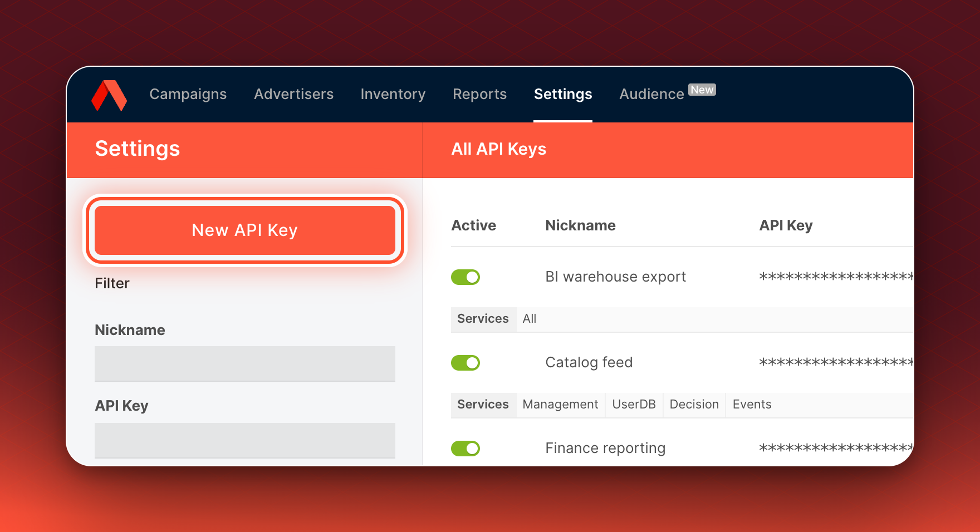Focus the API Key filter input field
The width and height of the screenshot is (980, 532).
point(245,441)
